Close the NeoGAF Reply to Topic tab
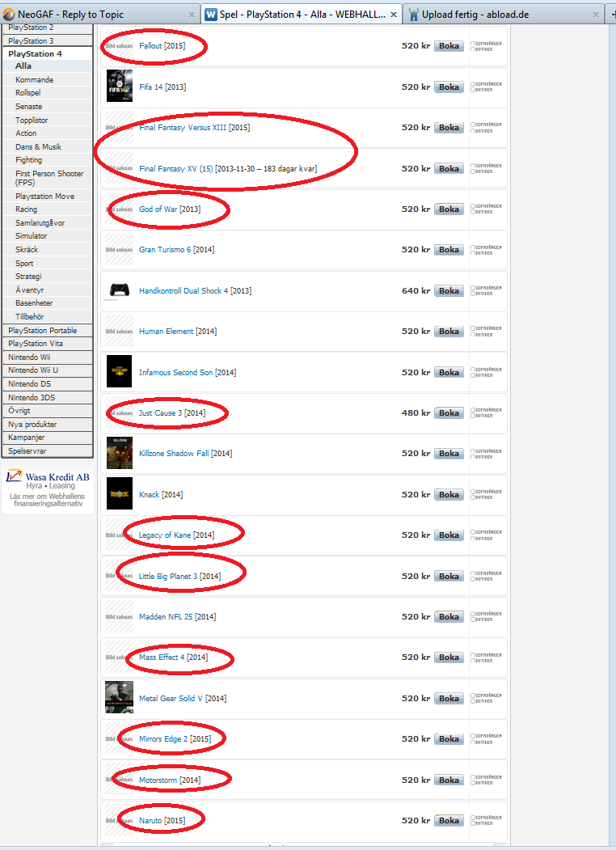 pyautogui.click(x=192, y=15)
